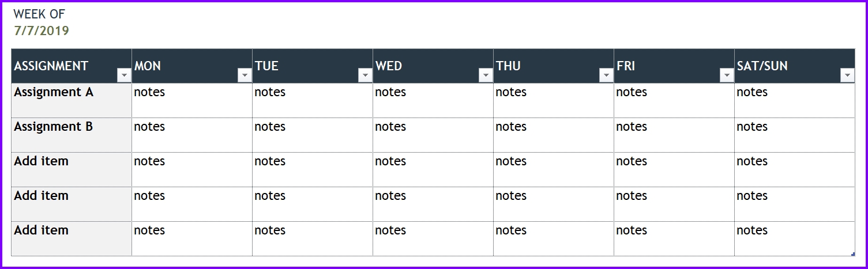Select the 7/7/2019 date cell
This screenshot has width=868, height=269.
point(42,31)
